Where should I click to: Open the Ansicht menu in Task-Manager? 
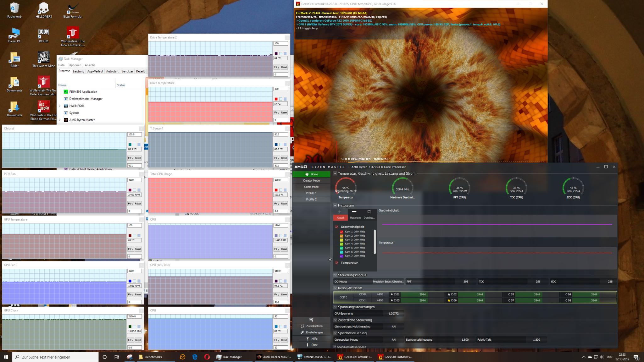90,65
